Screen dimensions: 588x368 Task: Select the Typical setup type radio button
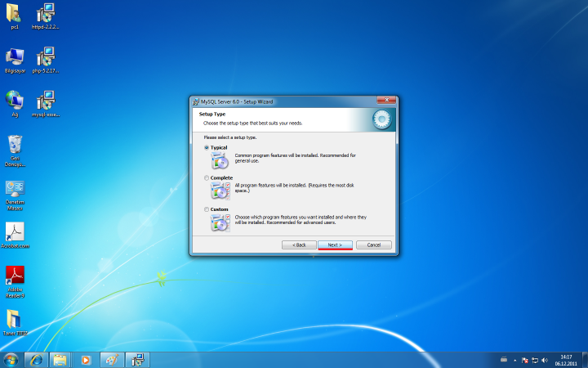[x=207, y=147]
